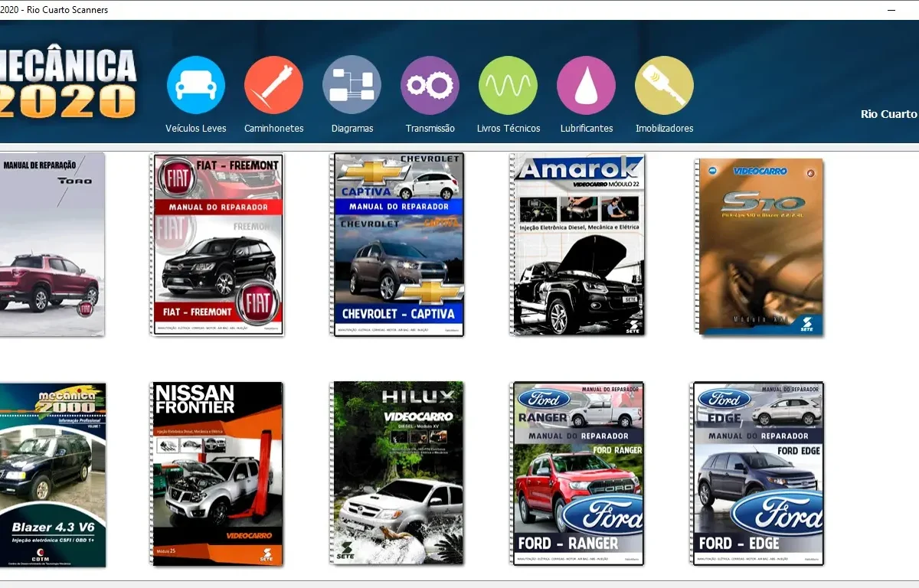Open the Caminhonetes section icon

[x=273, y=84]
